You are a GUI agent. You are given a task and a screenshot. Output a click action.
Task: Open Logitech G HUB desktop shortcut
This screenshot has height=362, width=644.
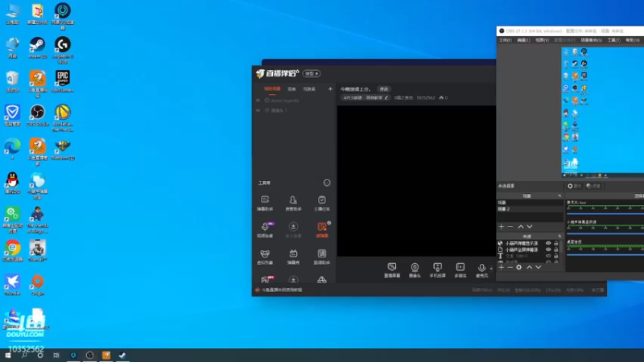(x=63, y=50)
